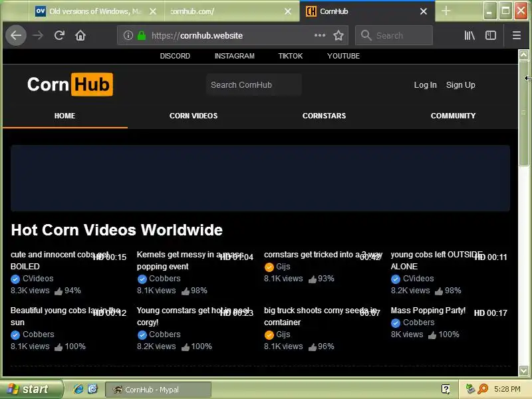This screenshot has width=532, height=399.
Task: Click the vertical scrollbar thumb
Action: pyautogui.click(x=523, y=113)
